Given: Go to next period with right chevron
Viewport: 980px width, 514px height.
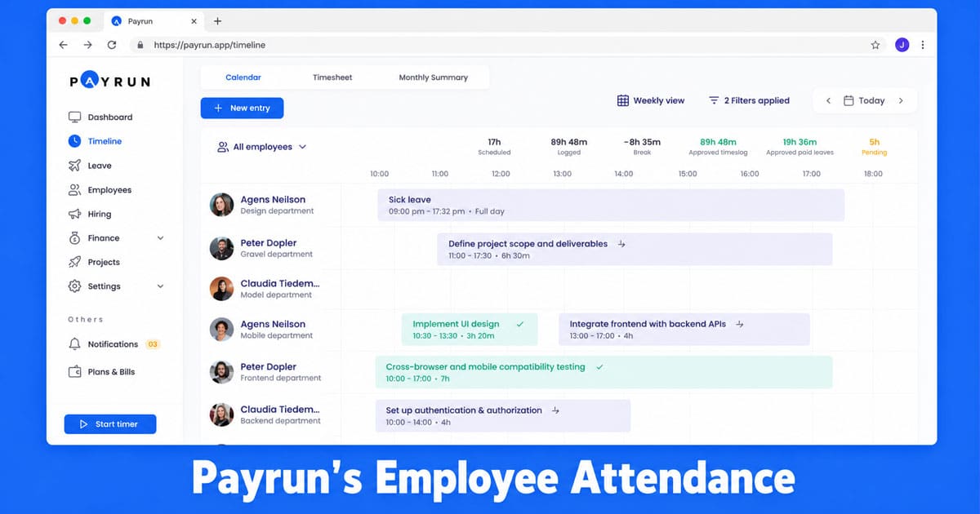Looking at the screenshot, I should click(901, 100).
